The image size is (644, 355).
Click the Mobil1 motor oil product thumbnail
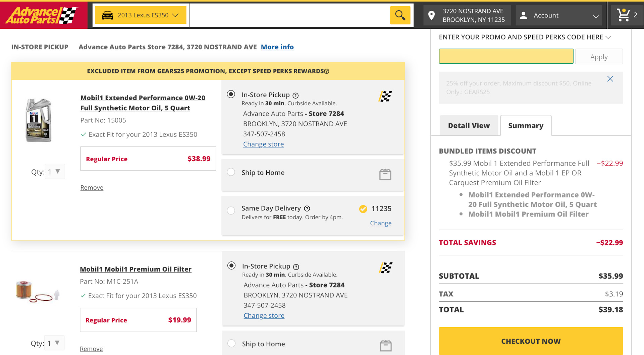tap(39, 120)
